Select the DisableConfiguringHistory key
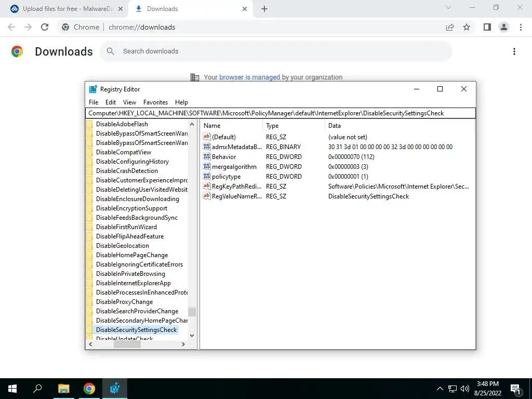Image resolution: width=532 pixels, height=399 pixels. pos(132,162)
